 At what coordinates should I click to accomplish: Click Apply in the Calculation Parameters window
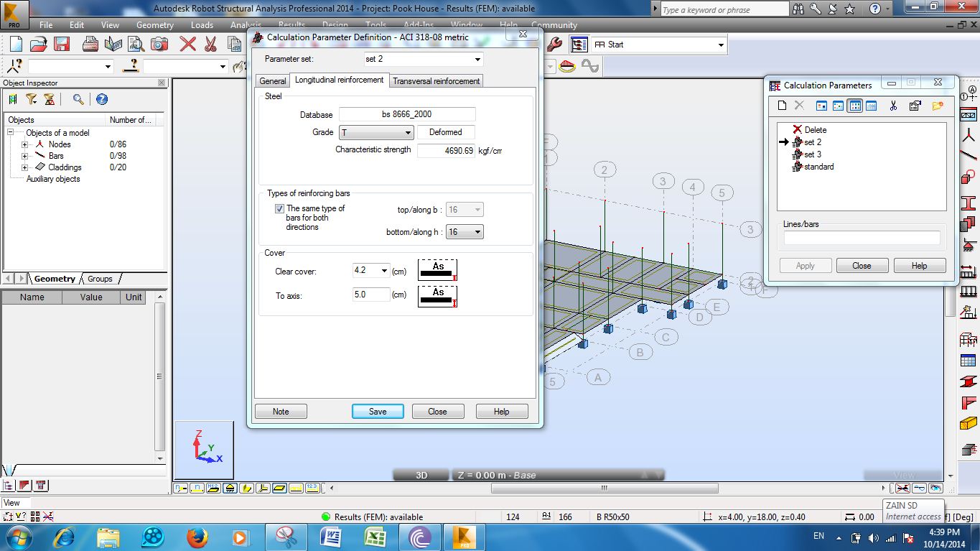[x=805, y=265]
